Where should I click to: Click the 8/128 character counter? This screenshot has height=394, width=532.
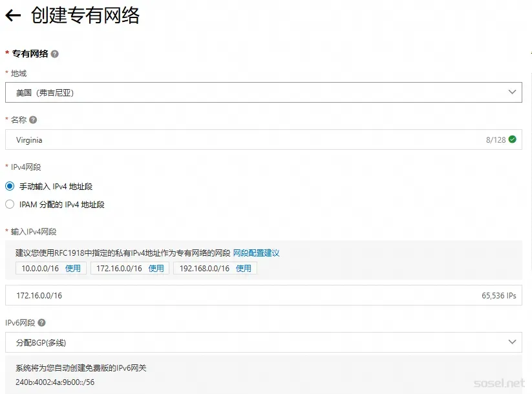[x=496, y=140]
